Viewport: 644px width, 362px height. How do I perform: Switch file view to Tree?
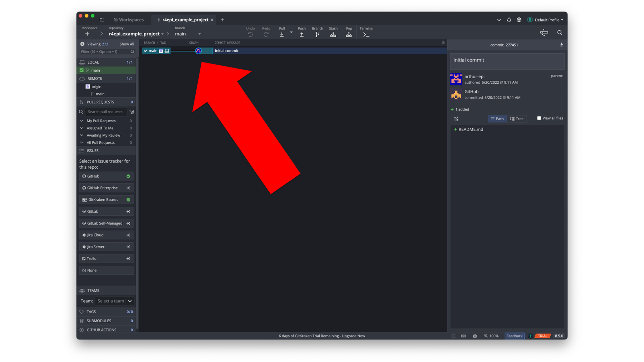tap(517, 119)
